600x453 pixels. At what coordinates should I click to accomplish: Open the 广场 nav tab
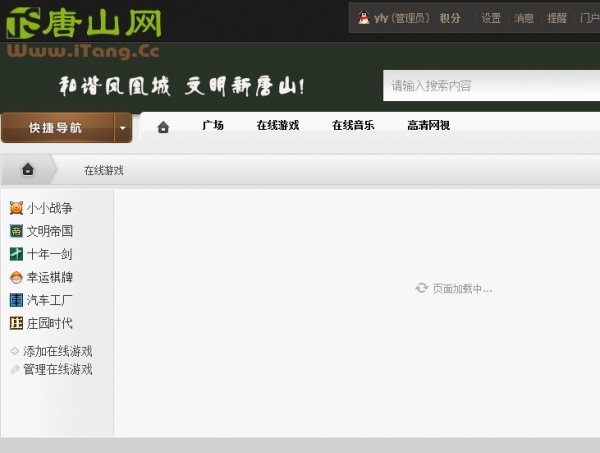click(x=213, y=125)
